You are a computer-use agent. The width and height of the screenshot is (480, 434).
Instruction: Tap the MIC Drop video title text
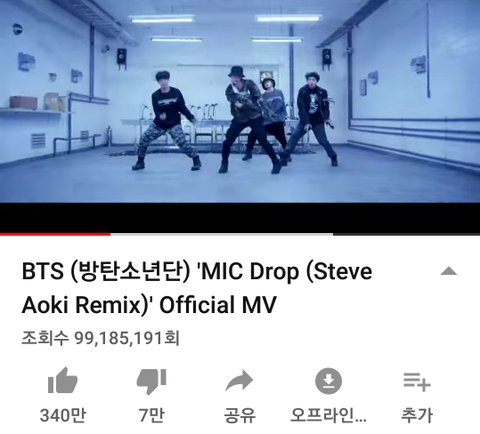point(197,288)
